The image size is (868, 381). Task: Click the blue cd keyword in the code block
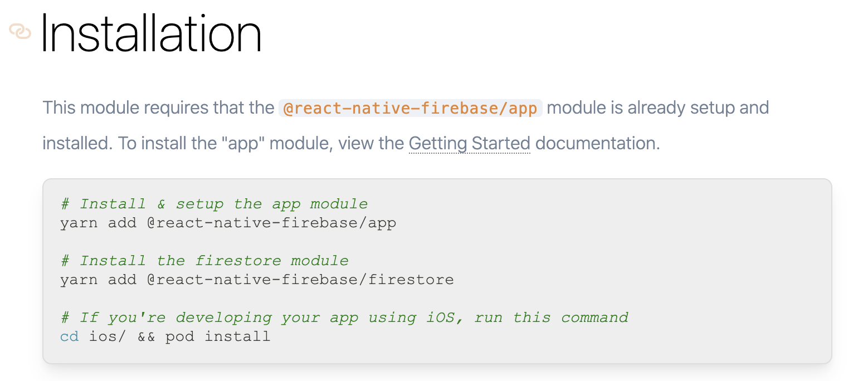pos(69,336)
